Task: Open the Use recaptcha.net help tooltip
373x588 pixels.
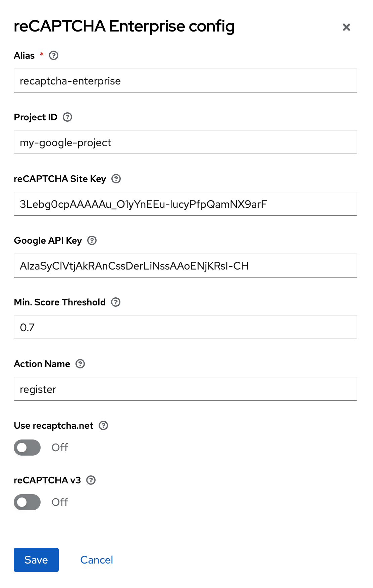Action: [x=104, y=425]
